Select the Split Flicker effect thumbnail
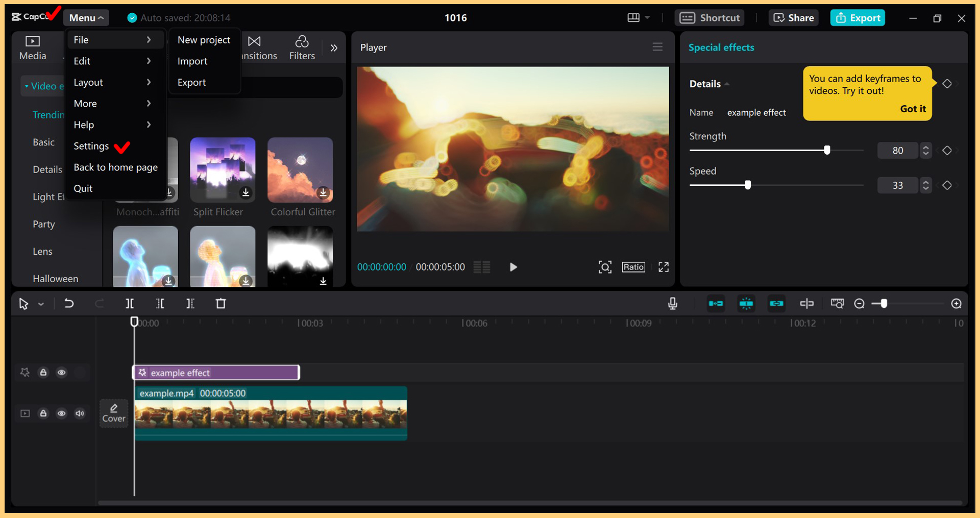The width and height of the screenshot is (980, 518). click(x=223, y=170)
